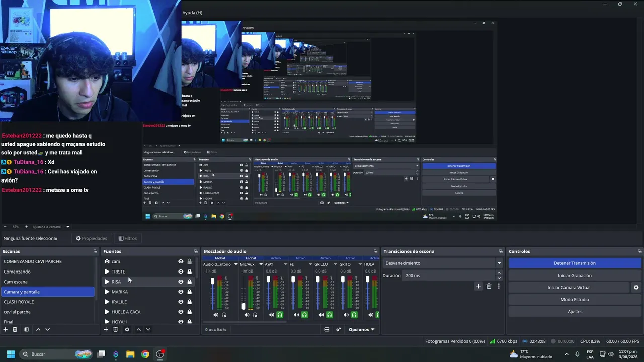Open Mic/Aux channel options dropdown

pos(261,264)
